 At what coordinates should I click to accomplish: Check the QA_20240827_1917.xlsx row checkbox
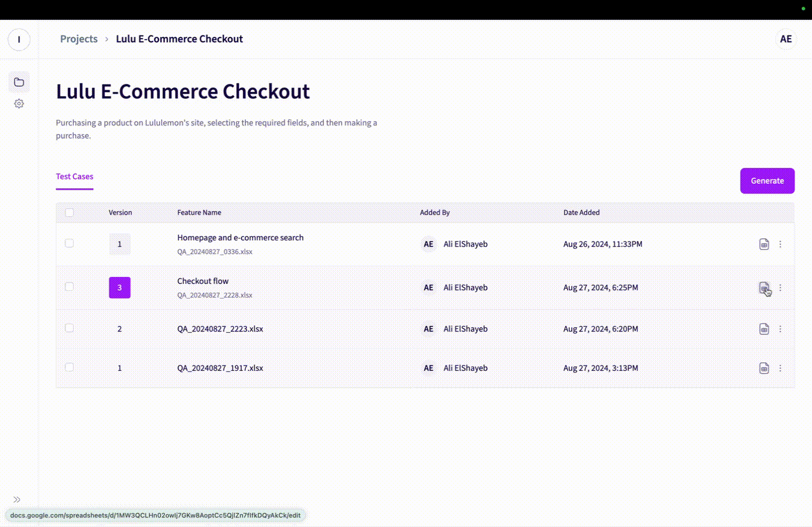click(x=69, y=367)
